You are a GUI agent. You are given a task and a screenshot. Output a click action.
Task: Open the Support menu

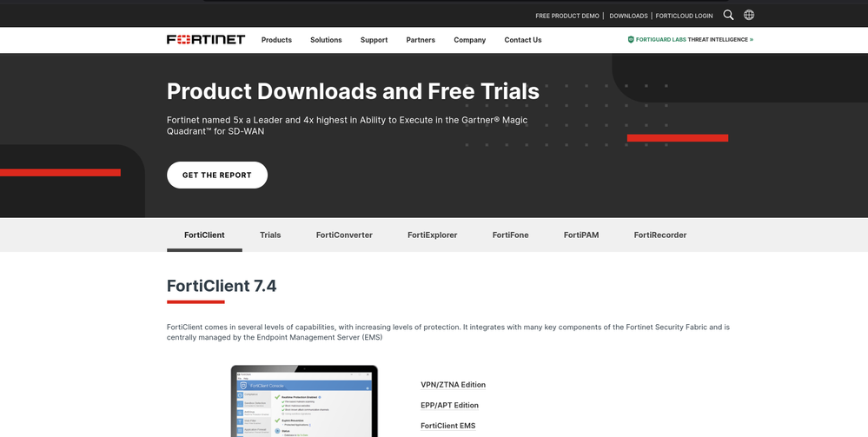click(374, 40)
